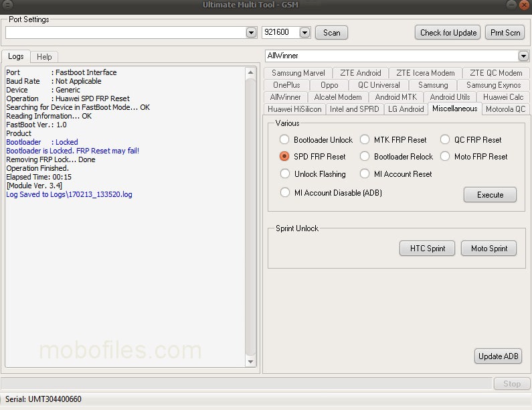Screen dimensions: 532x410
Task: Switch to the AllWinner tab
Action: click(285, 97)
